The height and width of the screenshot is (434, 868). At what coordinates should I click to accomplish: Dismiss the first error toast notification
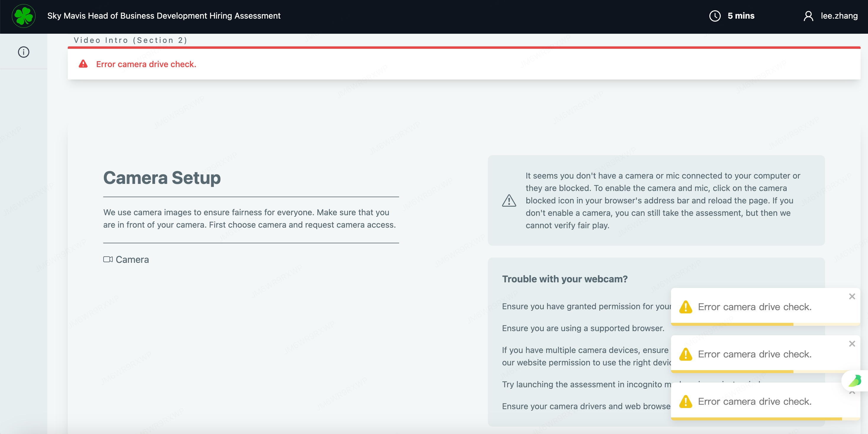click(x=852, y=296)
